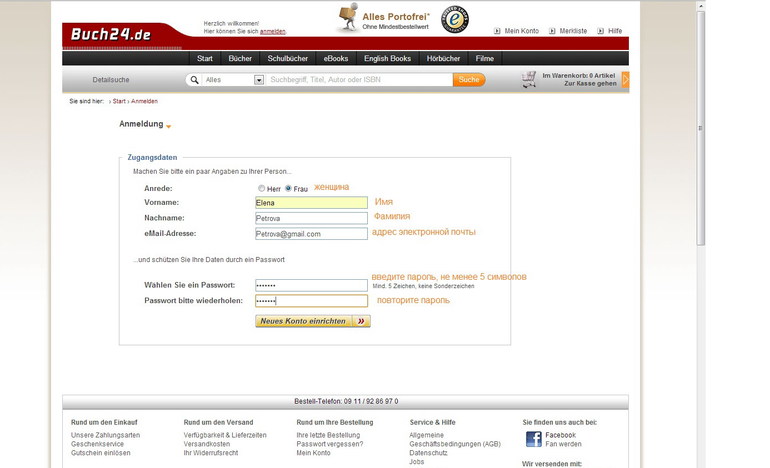Image resolution: width=770 pixels, height=468 pixels.
Task: Click the Vorname field containing Elena
Action: [311, 203]
